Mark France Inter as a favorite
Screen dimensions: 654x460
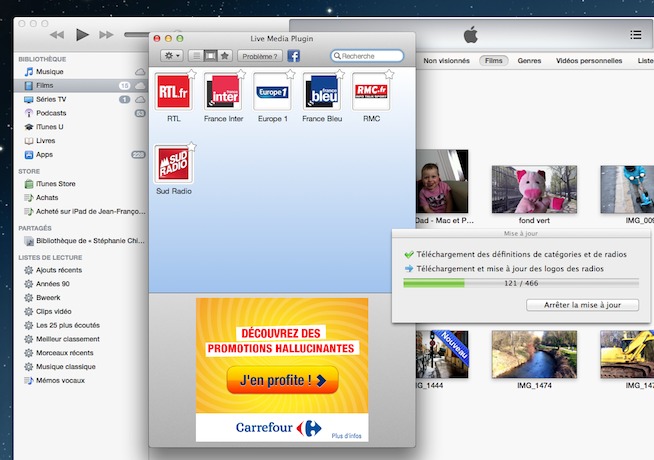(x=241, y=74)
